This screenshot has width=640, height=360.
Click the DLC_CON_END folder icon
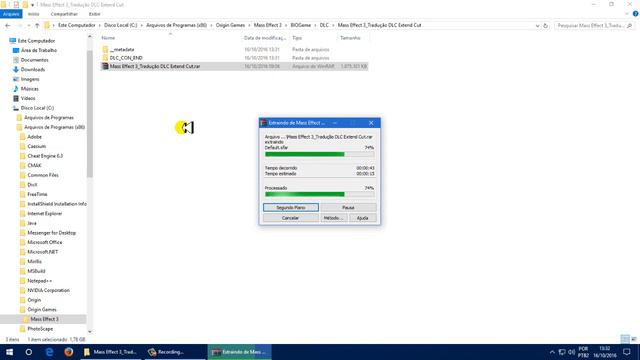[x=105, y=58]
